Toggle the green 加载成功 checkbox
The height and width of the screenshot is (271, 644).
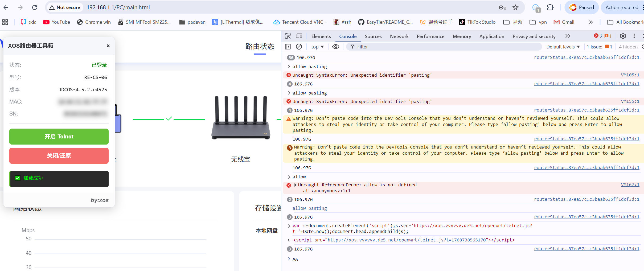tap(18, 178)
